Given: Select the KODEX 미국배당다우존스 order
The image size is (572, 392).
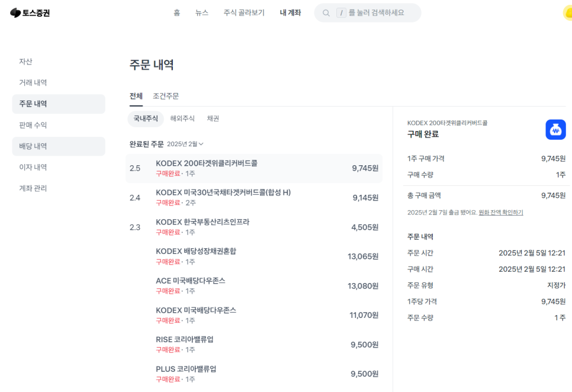Looking at the screenshot, I should coord(254,316).
